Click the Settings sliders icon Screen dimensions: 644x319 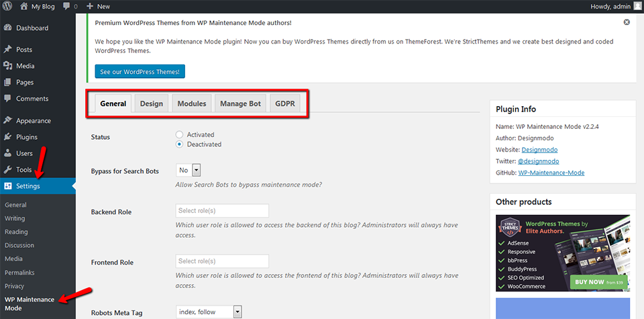[x=7, y=186]
